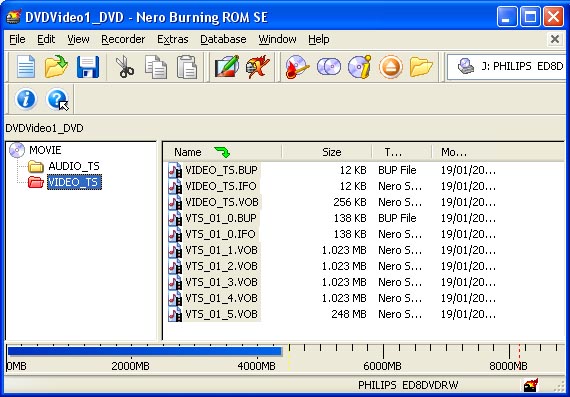Select file VTS_01_1.VOB
This screenshot has height=397, width=570.
click(x=221, y=250)
